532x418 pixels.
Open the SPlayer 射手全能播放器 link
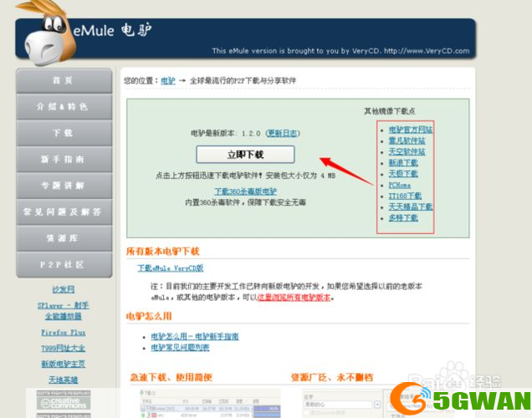[64, 311]
